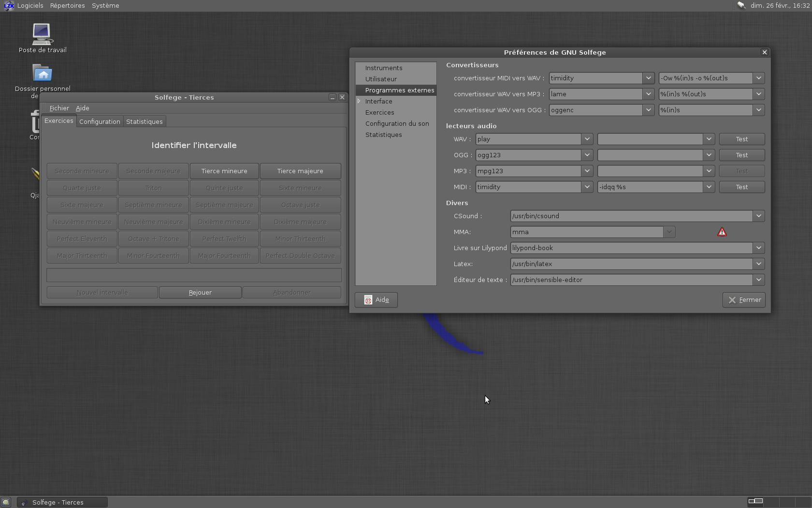Click the WAV player options field
The image size is (812, 508).
pos(650,139)
